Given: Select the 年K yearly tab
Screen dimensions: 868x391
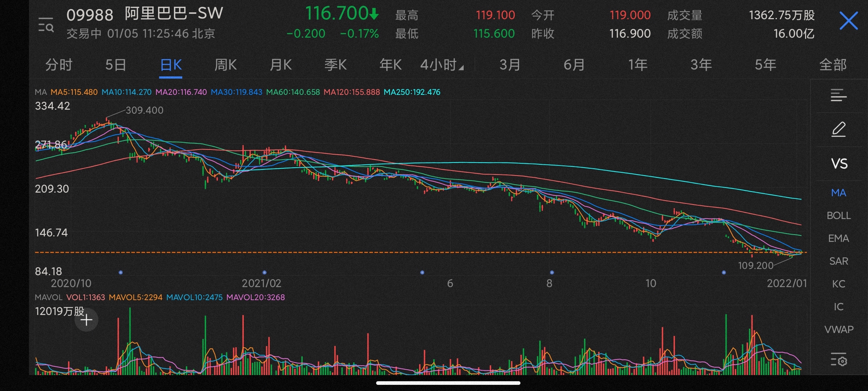Looking at the screenshot, I should (x=391, y=65).
